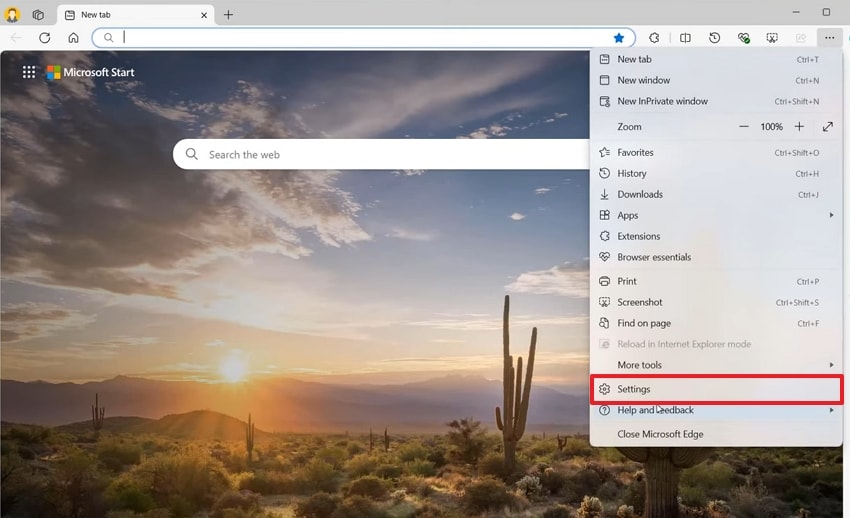850x518 pixels.
Task: Open the workspaces tab actions icon
Action: [38, 15]
